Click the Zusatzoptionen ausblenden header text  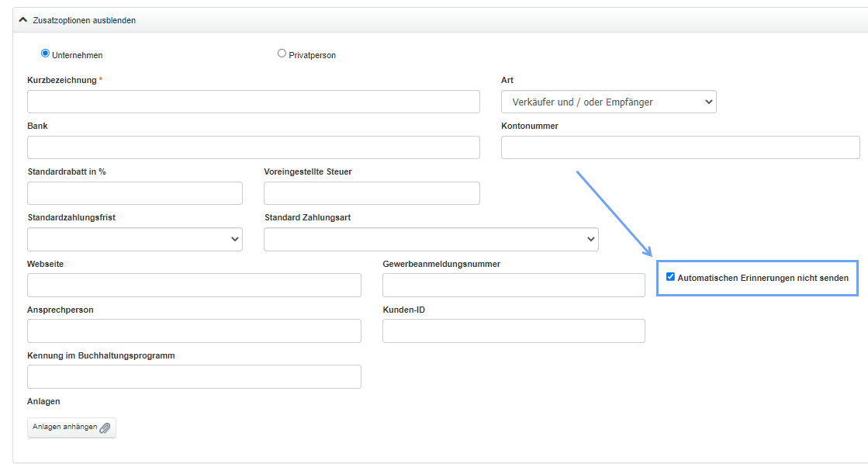point(84,20)
